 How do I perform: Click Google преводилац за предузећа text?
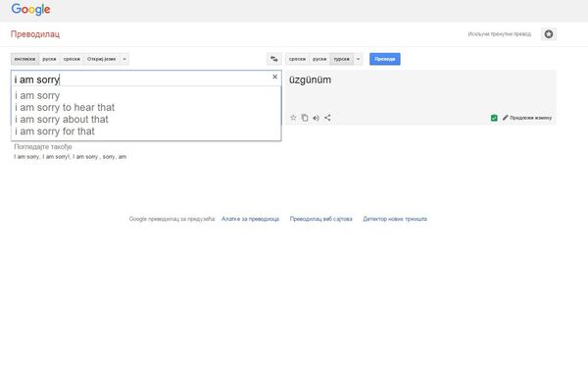pyautogui.click(x=172, y=219)
